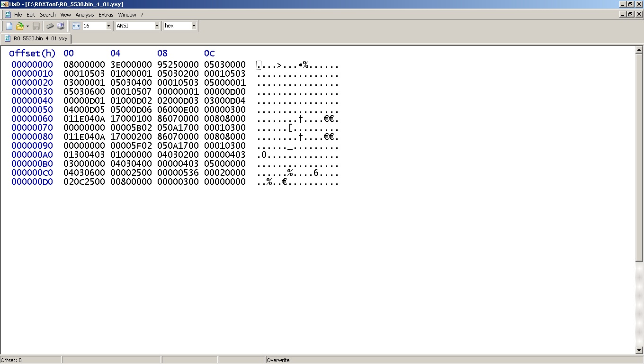Close the inner document with the X

coord(639,15)
